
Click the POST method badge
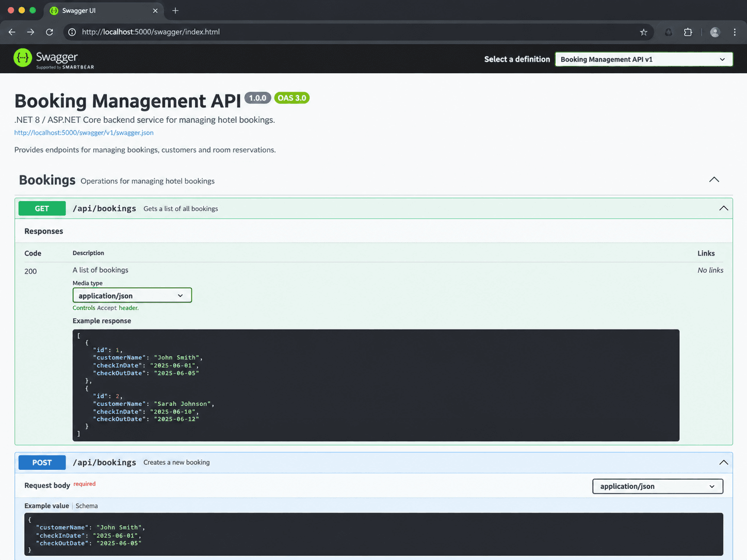42,463
